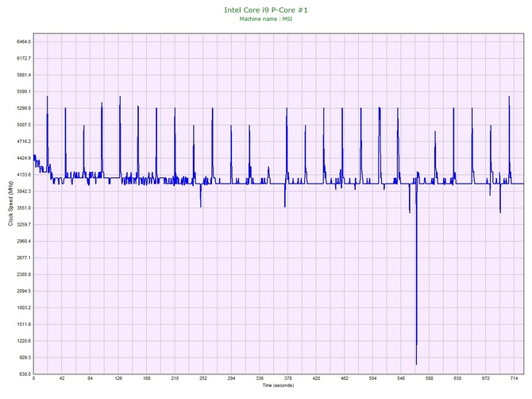Viewport: 532px width, 399px height.
Task: Click the 672 tick on the time axis
Action: pyautogui.click(x=486, y=378)
